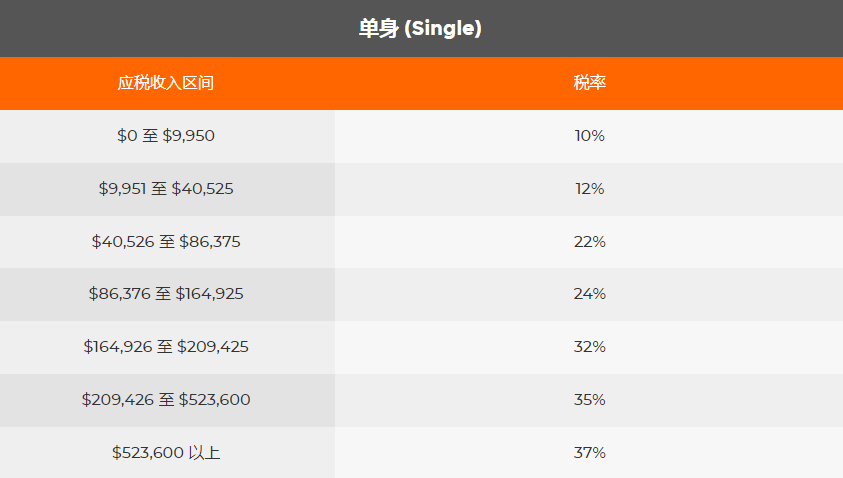843x478 pixels.
Task: Click the $40,525 upper limit amount
Action: [203, 189]
